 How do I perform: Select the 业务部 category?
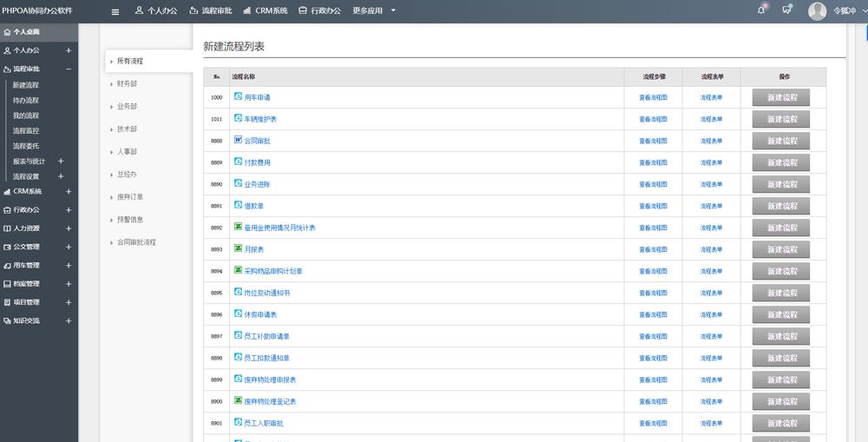[127, 106]
